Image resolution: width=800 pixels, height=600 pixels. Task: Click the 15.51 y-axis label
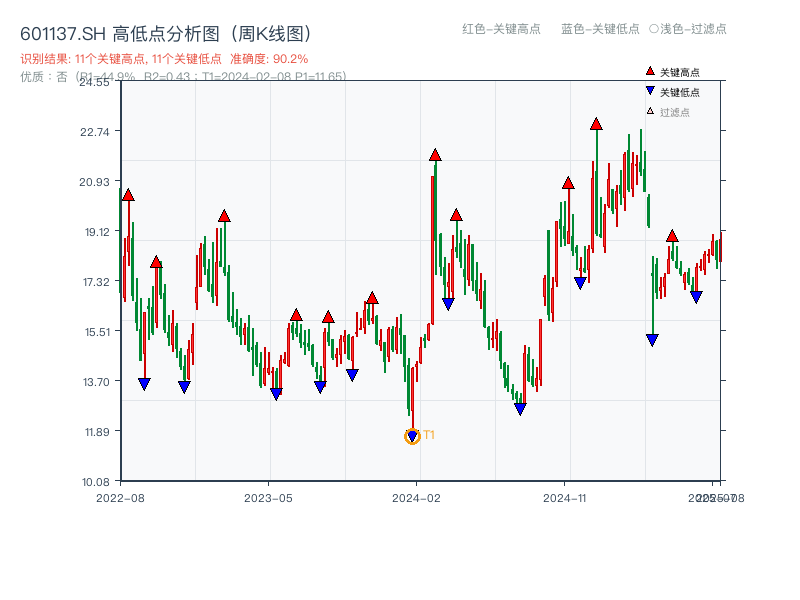(x=97, y=332)
